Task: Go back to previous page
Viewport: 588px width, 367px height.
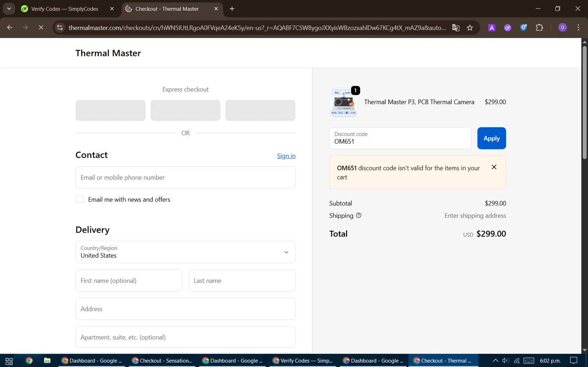Action: pyautogui.click(x=10, y=27)
